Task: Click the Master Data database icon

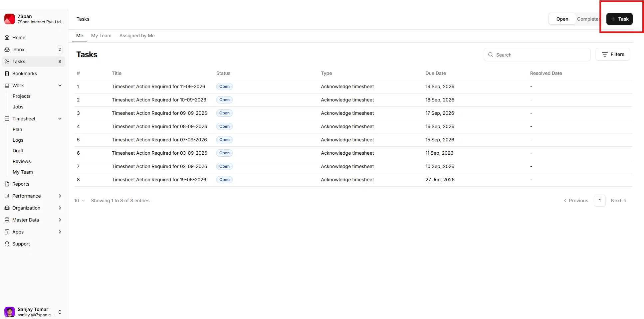Action: coord(7,220)
